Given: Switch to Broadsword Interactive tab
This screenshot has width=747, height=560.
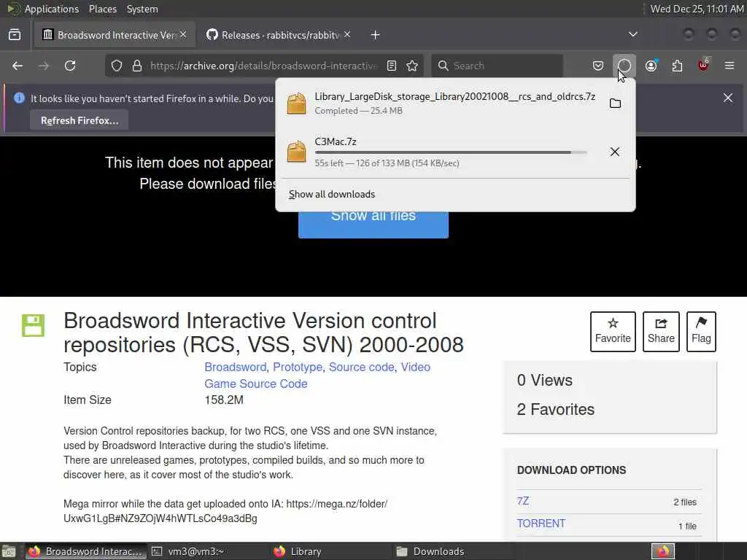Looking at the screenshot, I should click(x=115, y=35).
